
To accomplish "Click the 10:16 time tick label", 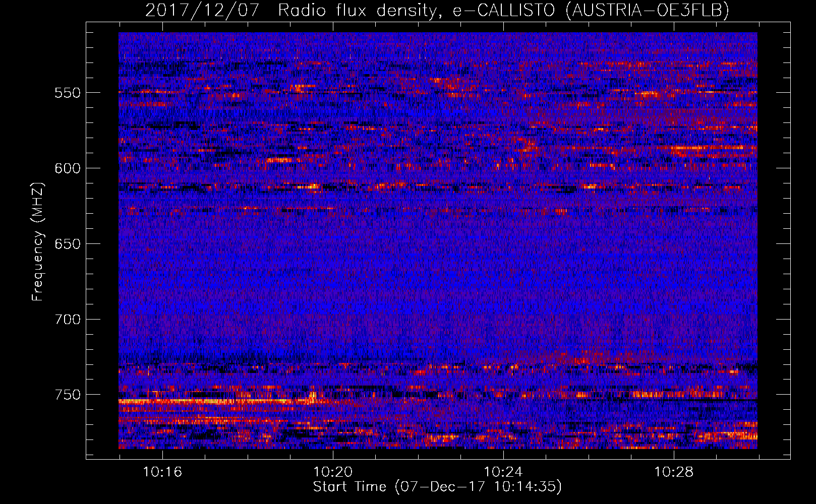I will [x=162, y=472].
